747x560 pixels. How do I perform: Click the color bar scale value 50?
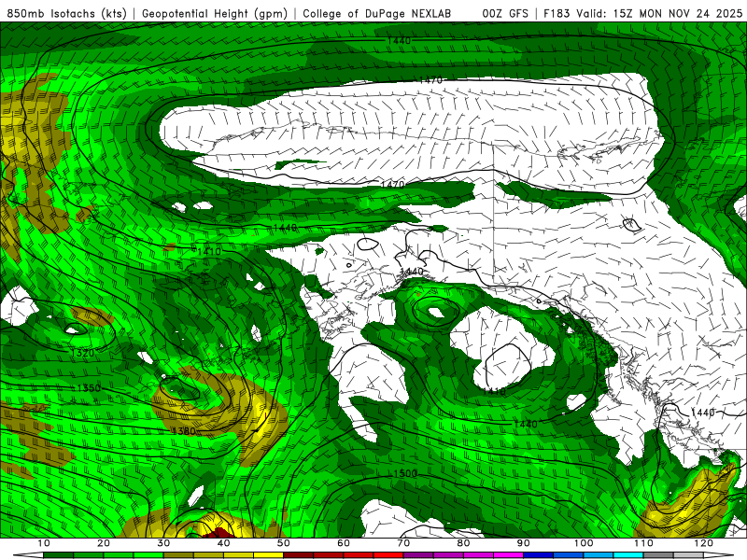click(x=284, y=543)
